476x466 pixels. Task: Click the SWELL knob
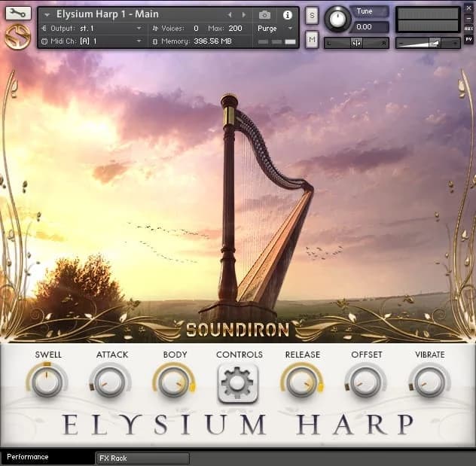pyautogui.click(x=47, y=382)
